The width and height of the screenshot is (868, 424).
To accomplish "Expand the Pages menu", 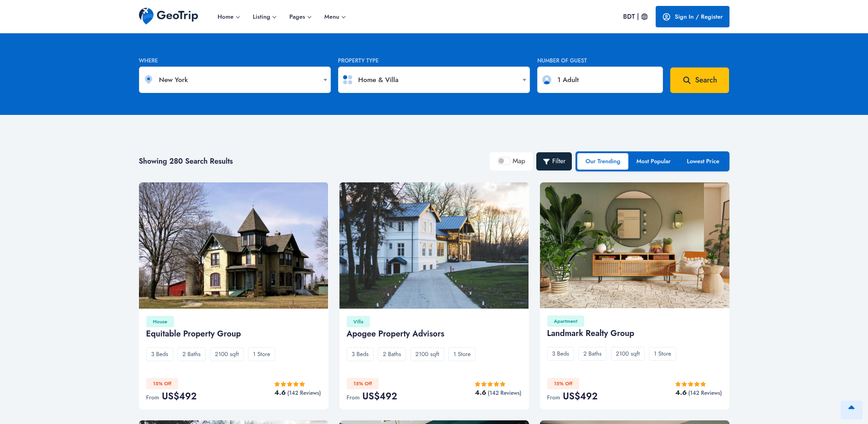I will [x=300, y=17].
